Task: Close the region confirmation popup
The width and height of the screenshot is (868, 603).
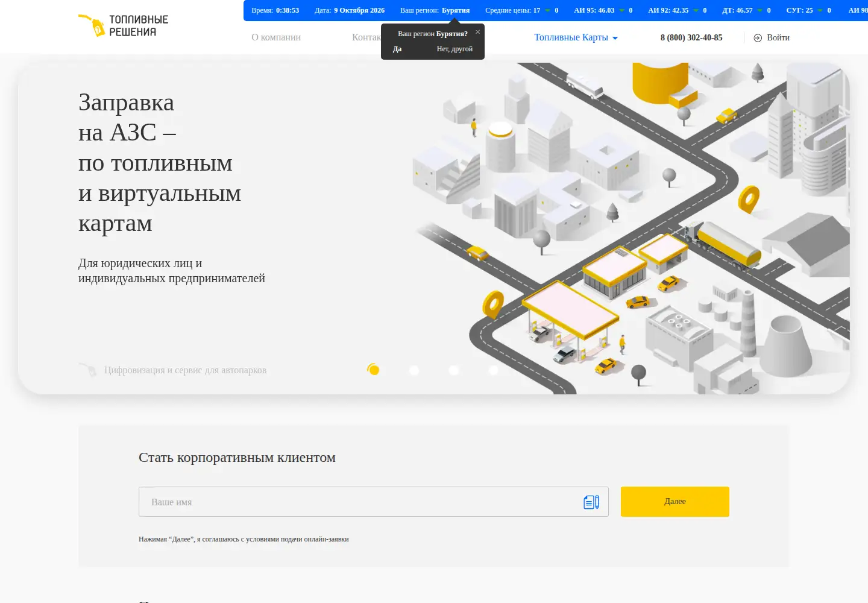Action: coord(478,32)
